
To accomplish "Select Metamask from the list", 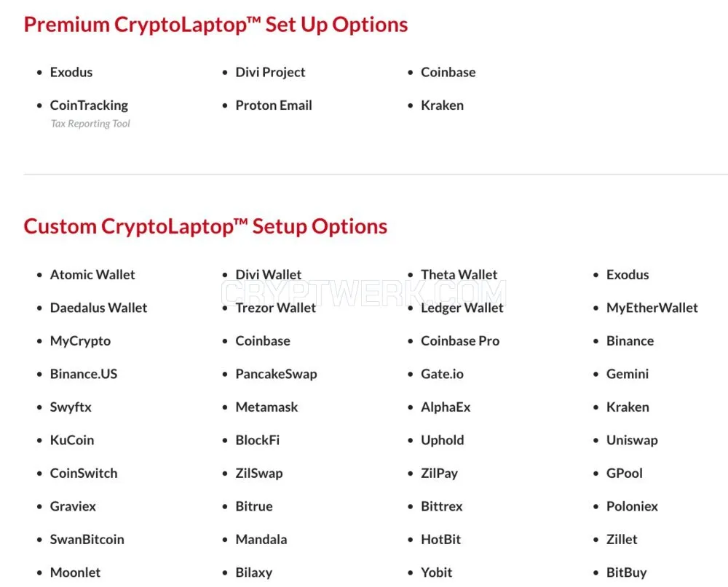I will click(x=266, y=407).
